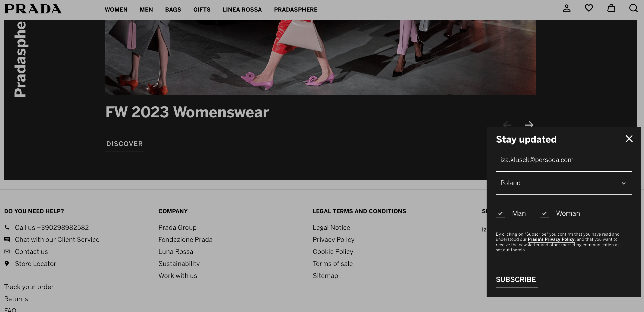Open the Luna Rossa link
The width and height of the screenshot is (644, 312).
pyautogui.click(x=176, y=251)
